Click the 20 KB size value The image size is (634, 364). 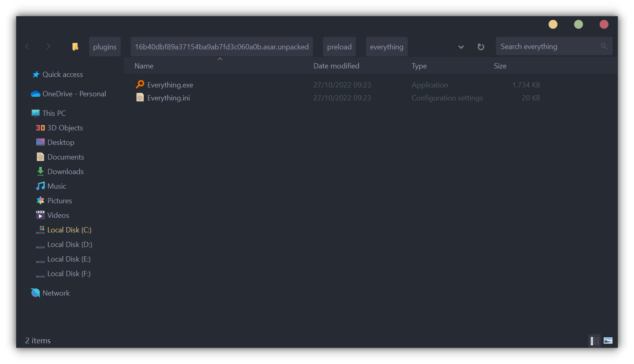click(531, 98)
